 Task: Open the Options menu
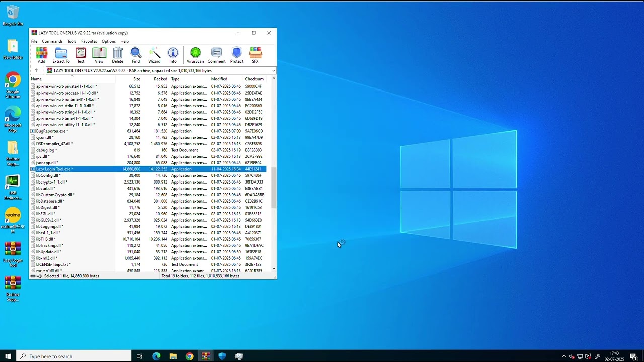coord(109,41)
